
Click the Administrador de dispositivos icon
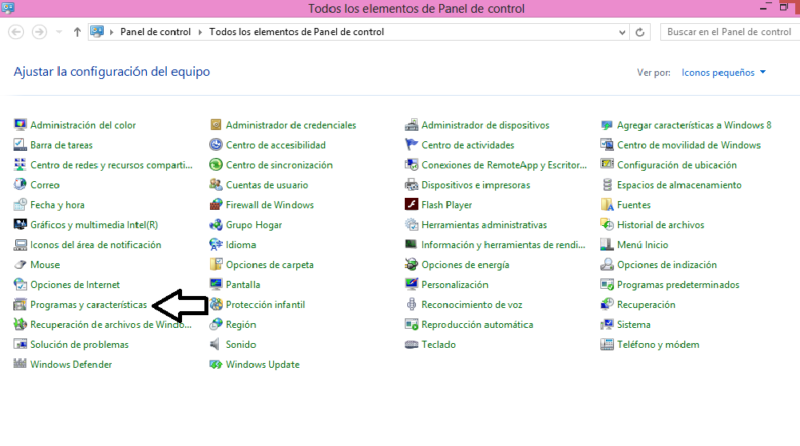[x=411, y=125]
